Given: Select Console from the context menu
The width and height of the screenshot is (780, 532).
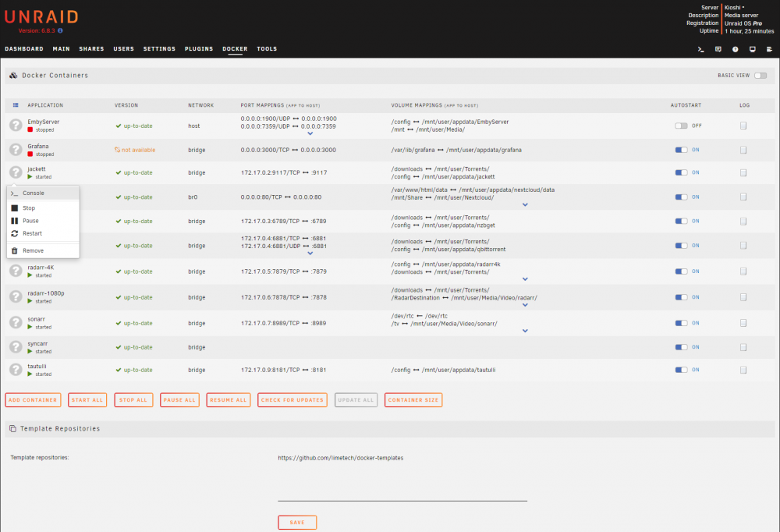Looking at the screenshot, I should 43,193.
